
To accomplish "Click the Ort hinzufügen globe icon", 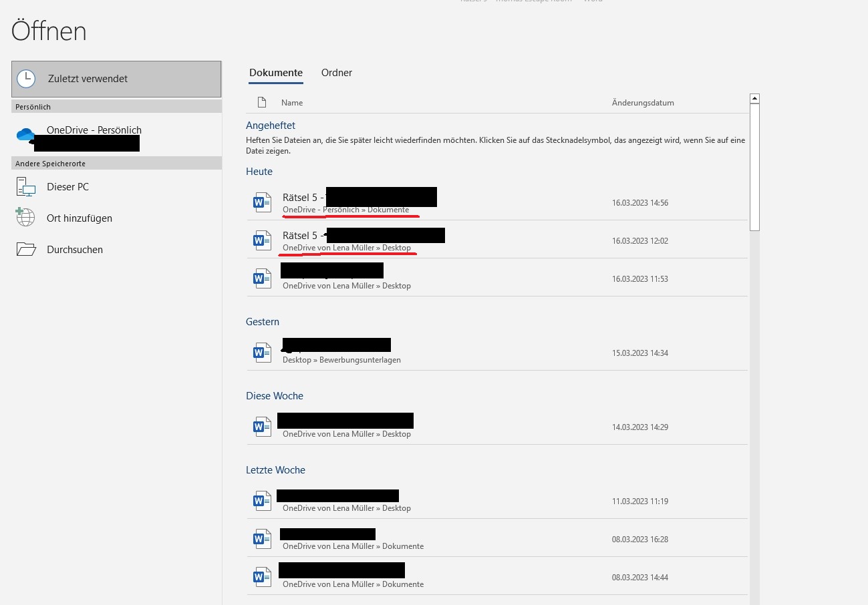I will pos(25,218).
